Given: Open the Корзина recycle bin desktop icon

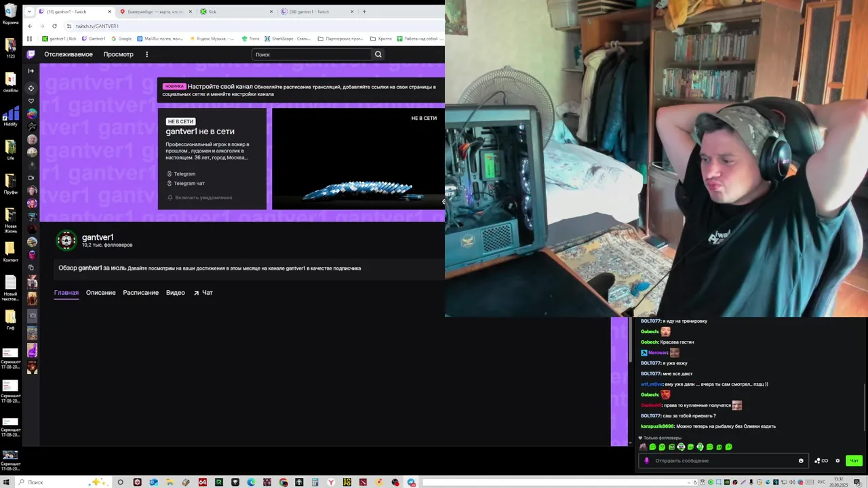Looking at the screenshot, I should tap(10, 15).
